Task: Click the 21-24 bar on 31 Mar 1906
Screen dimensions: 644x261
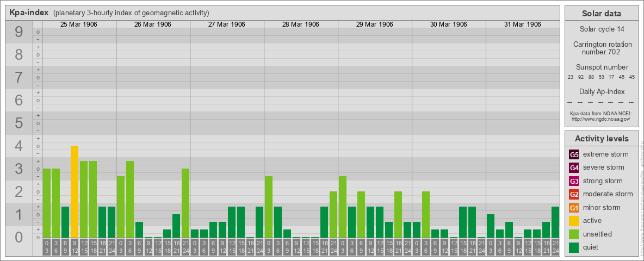Action: click(555, 222)
